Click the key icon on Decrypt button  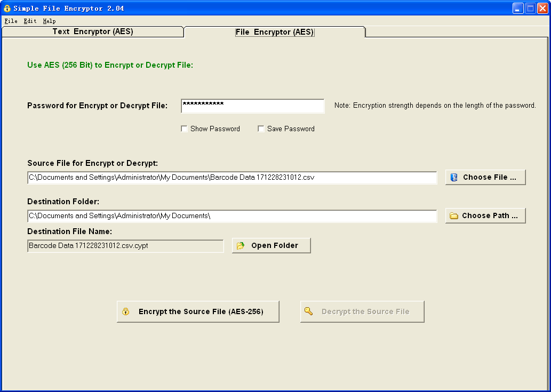click(x=308, y=311)
